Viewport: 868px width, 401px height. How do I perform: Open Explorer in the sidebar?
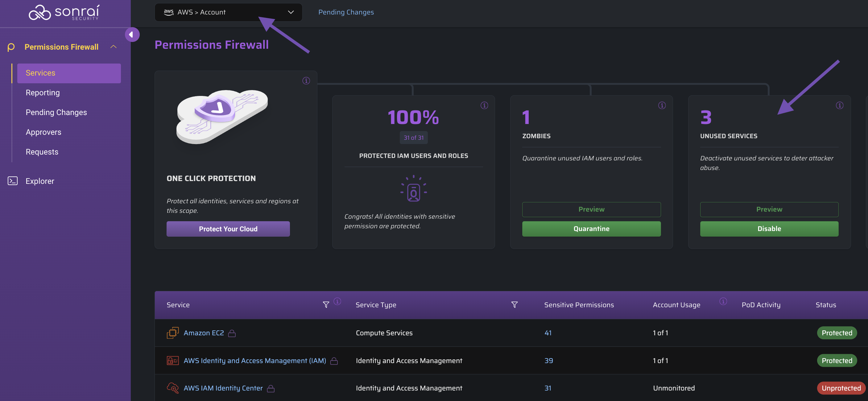pyautogui.click(x=40, y=181)
